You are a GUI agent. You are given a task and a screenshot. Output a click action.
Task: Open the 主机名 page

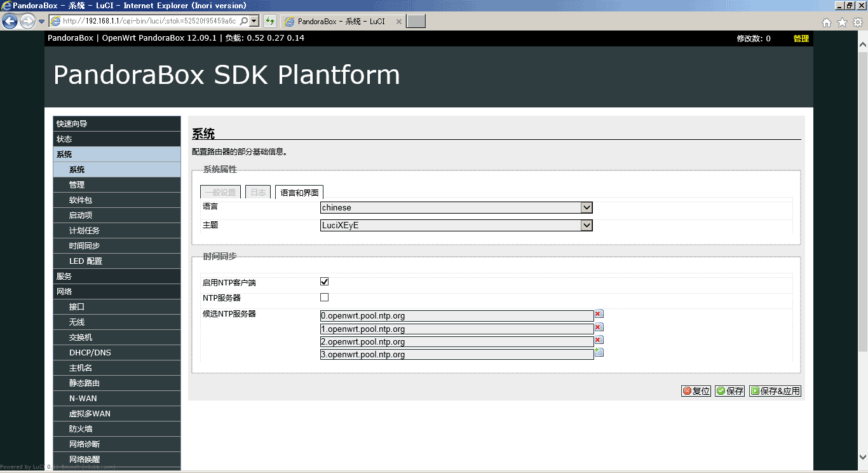click(x=117, y=367)
